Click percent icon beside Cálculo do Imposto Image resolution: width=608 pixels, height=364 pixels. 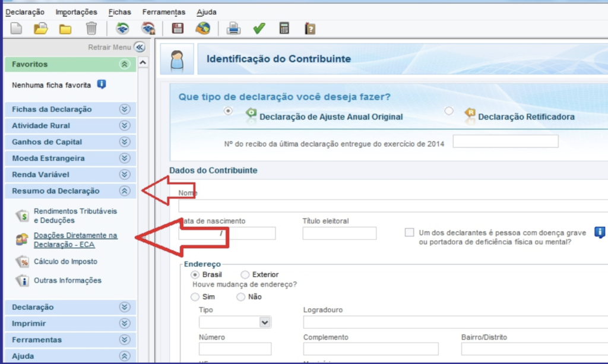(23, 262)
